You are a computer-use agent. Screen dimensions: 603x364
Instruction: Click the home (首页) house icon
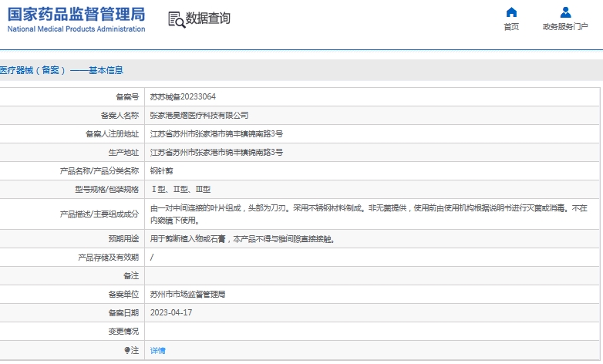(x=511, y=12)
